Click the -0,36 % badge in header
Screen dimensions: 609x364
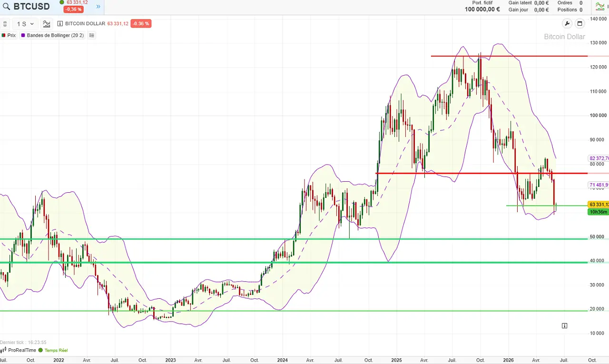(x=73, y=10)
